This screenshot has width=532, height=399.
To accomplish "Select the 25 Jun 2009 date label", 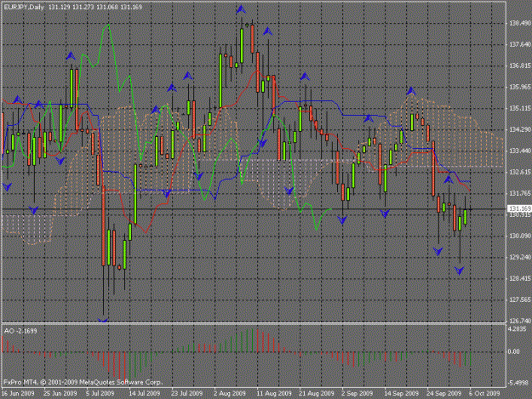I will pyautogui.click(x=60, y=394).
